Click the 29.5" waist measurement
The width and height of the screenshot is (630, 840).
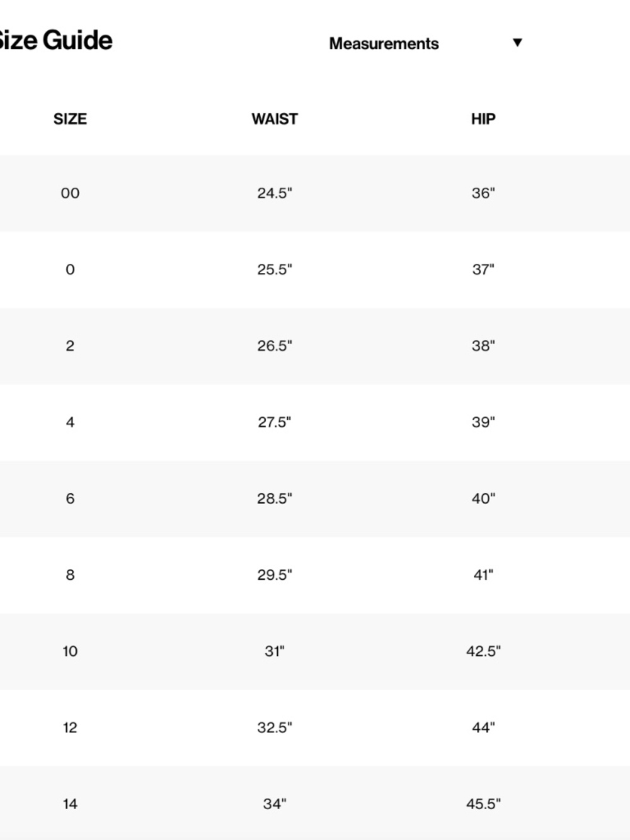[x=275, y=575]
